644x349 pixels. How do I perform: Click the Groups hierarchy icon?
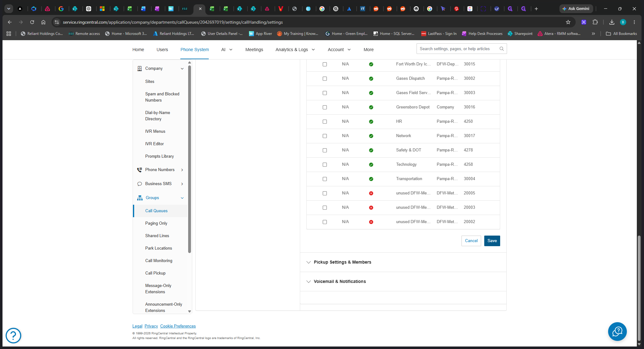pos(140,198)
